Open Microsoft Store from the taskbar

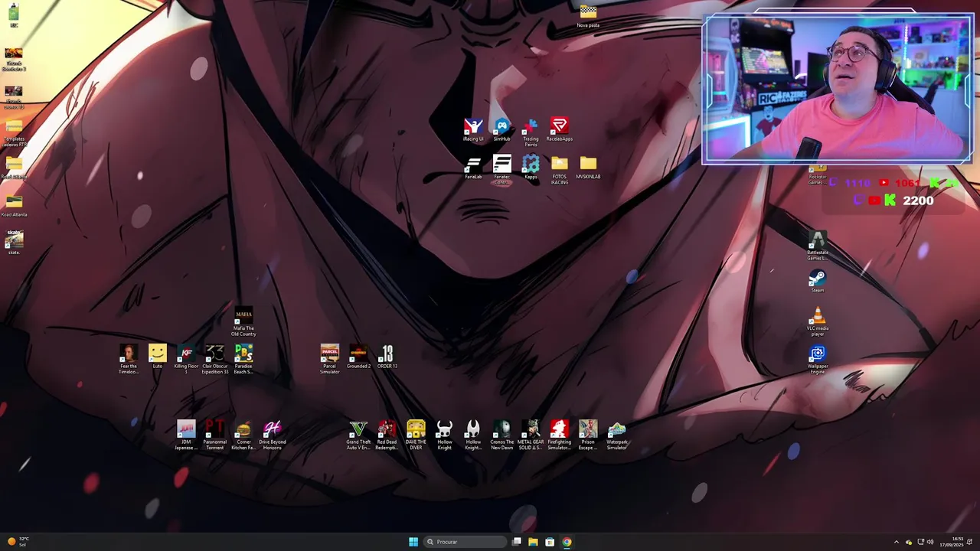[x=550, y=542]
